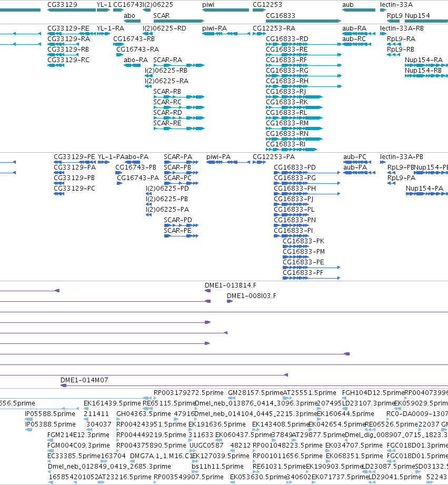Click EST label RP004375890.5prime

point(151,445)
